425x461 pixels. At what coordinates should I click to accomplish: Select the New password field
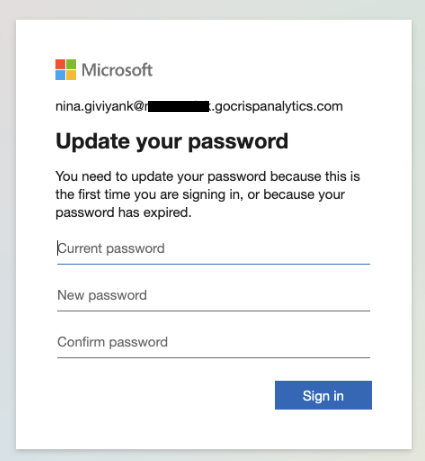[x=213, y=295]
